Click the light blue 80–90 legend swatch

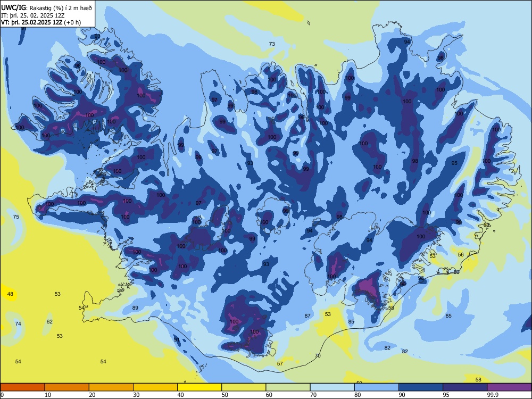point(377,387)
